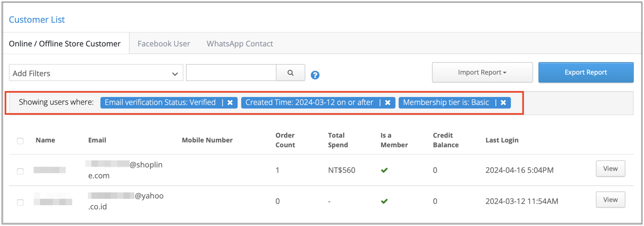The width and height of the screenshot is (644, 226).
Task: Click the Mobile Number column header
Action: coord(207,140)
